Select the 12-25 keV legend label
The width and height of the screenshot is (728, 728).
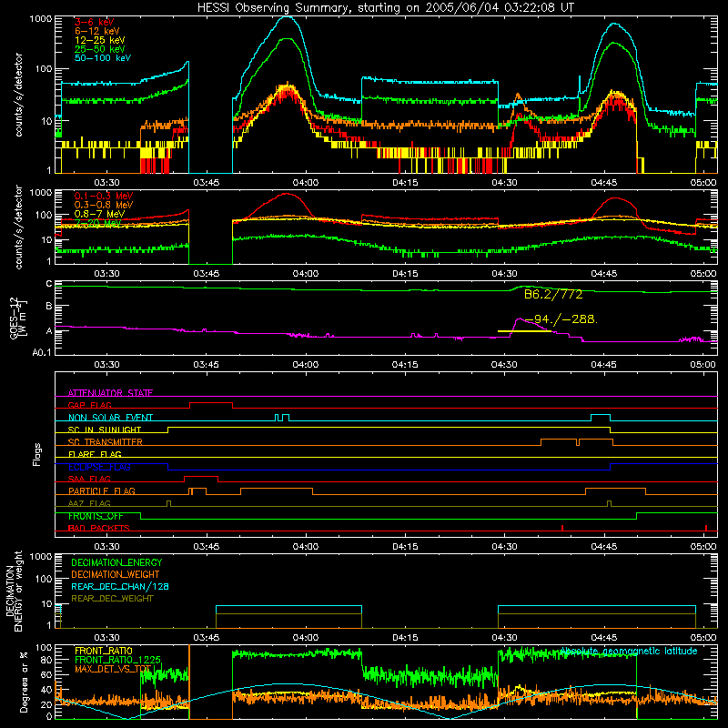[x=100, y=40]
